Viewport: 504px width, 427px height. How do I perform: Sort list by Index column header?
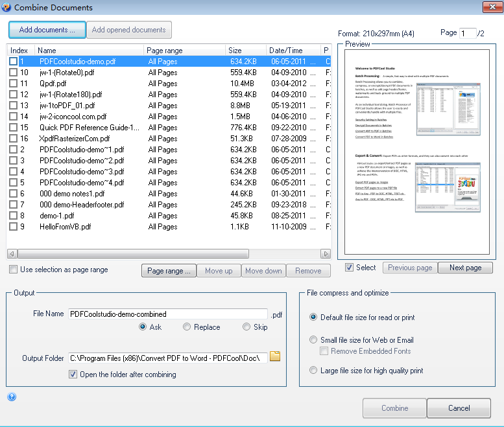tap(21, 51)
